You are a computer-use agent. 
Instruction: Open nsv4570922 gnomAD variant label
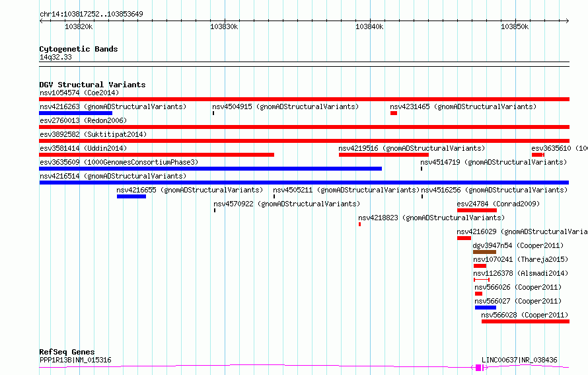(x=287, y=204)
